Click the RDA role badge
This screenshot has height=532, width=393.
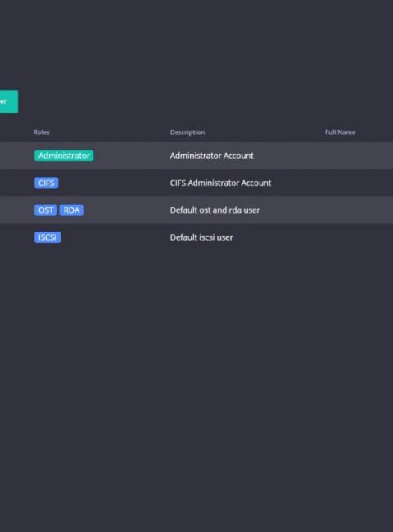[71, 210]
